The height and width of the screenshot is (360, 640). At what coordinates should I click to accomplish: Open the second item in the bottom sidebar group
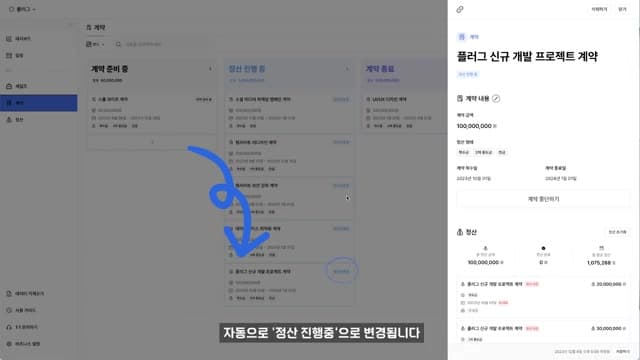pyautogui.click(x=21, y=310)
